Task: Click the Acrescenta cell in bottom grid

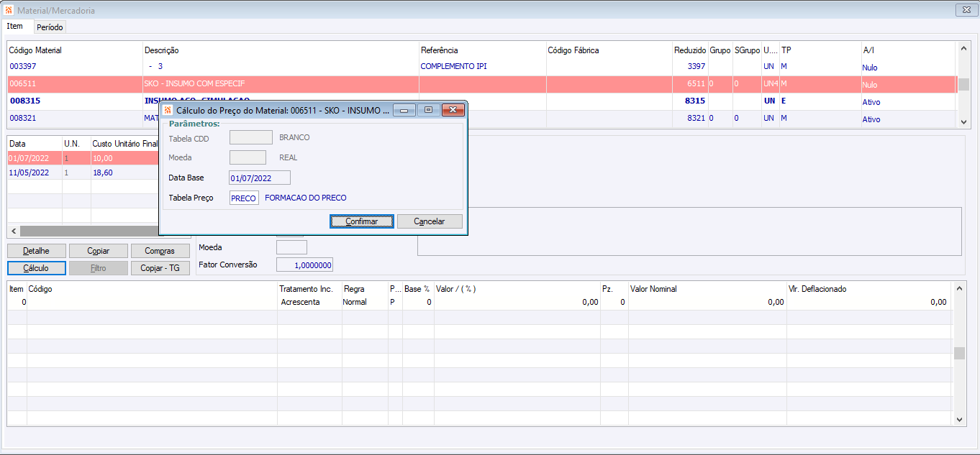Action: (300, 303)
